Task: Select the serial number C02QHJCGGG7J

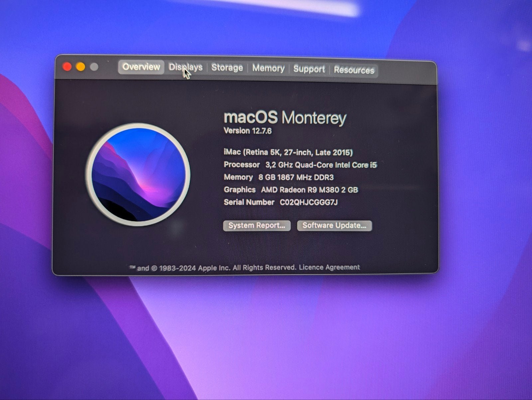Action: 309,202
